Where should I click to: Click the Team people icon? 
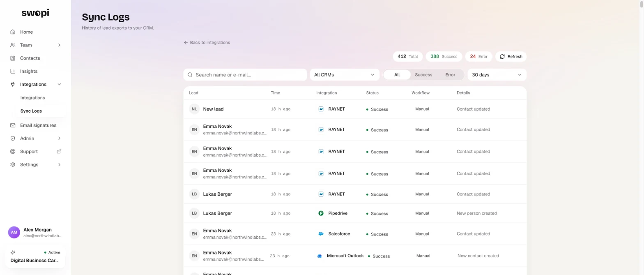click(13, 45)
